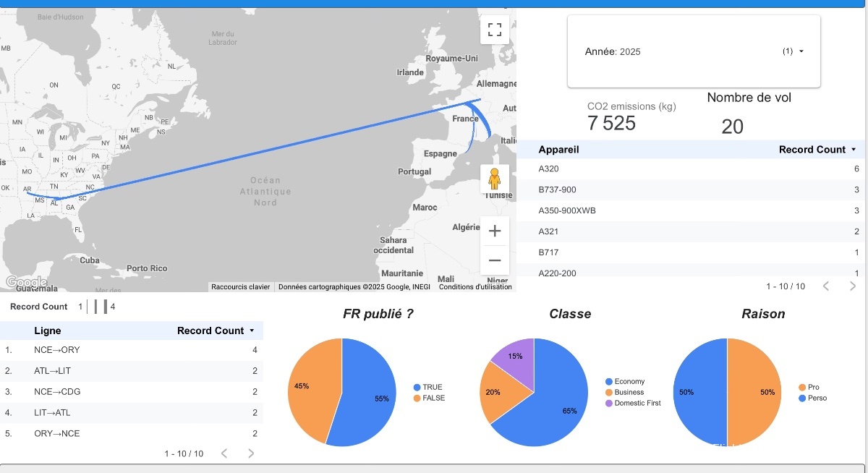Select the NCE→ORY row in table
The height and width of the screenshot is (473, 868).
[130, 350]
